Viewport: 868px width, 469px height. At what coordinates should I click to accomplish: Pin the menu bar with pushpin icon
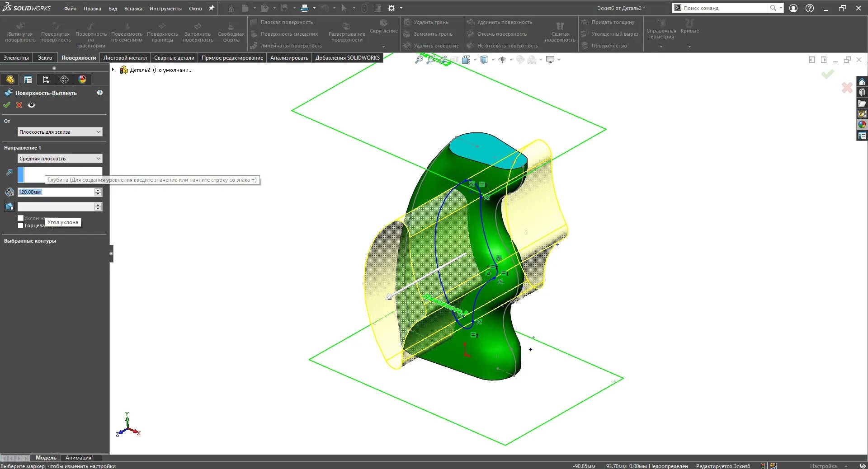coord(211,8)
